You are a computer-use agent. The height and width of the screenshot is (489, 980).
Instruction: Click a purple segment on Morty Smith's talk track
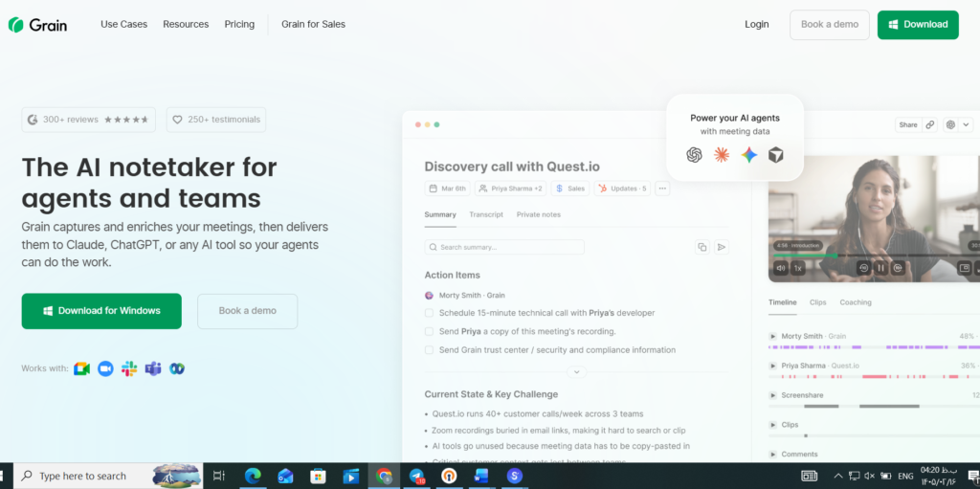(934, 347)
